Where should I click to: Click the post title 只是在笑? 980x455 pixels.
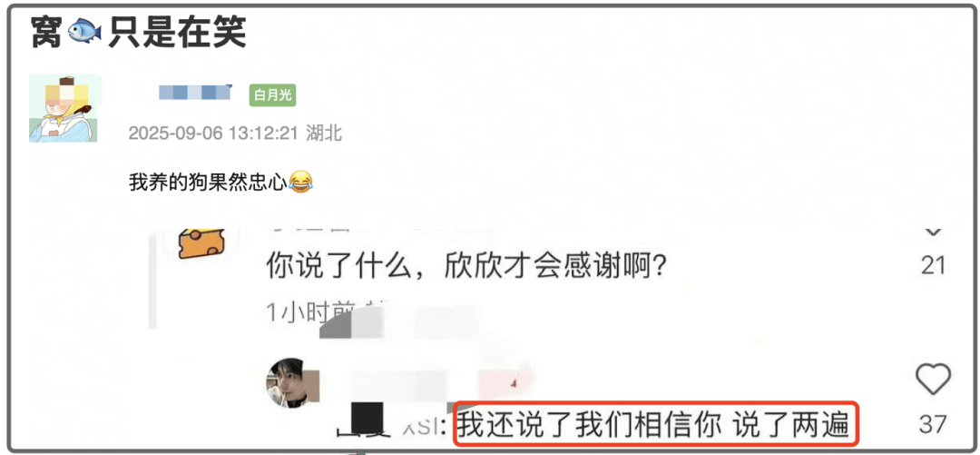point(178,32)
